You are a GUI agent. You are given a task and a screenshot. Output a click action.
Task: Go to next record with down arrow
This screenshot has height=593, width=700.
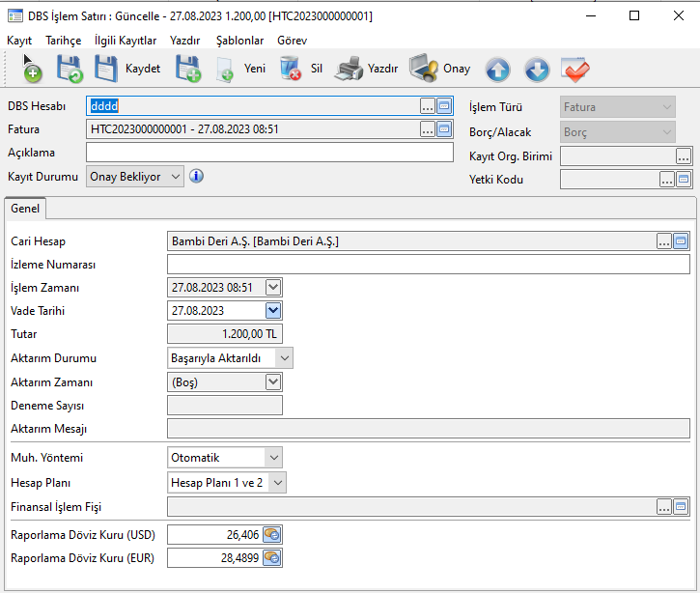tap(537, 70)
